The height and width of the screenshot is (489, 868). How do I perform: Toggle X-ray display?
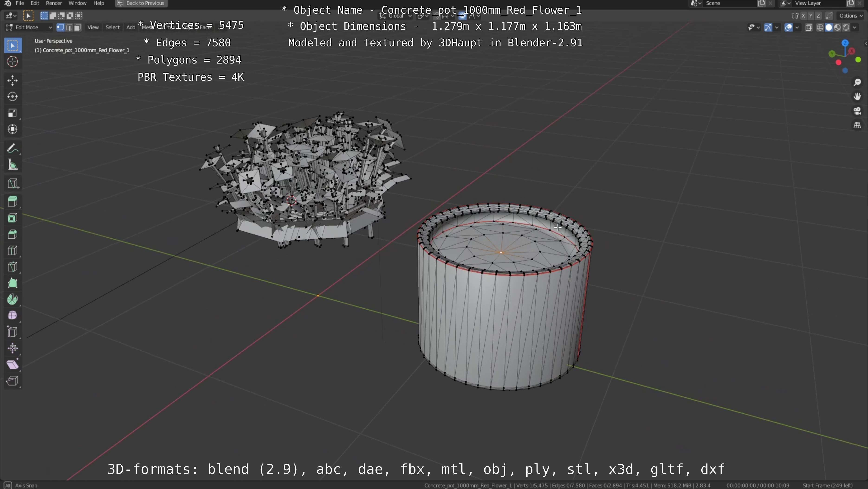click(809, 28)
